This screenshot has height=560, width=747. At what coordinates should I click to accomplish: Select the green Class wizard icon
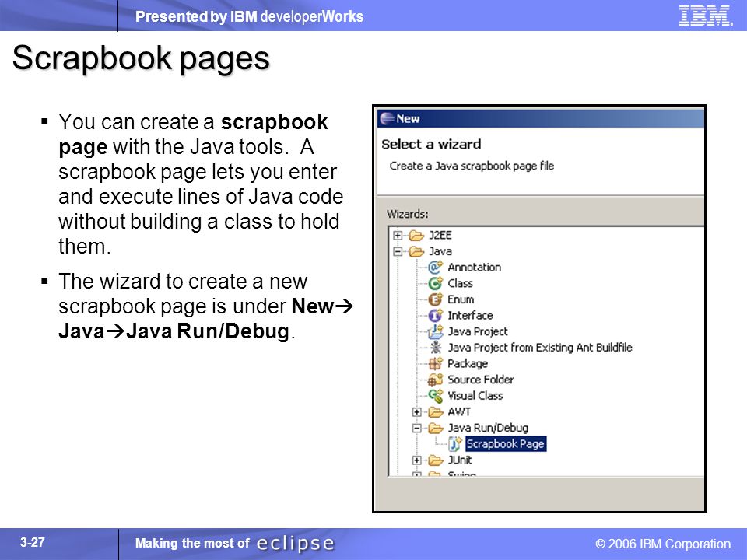point(436,283)
